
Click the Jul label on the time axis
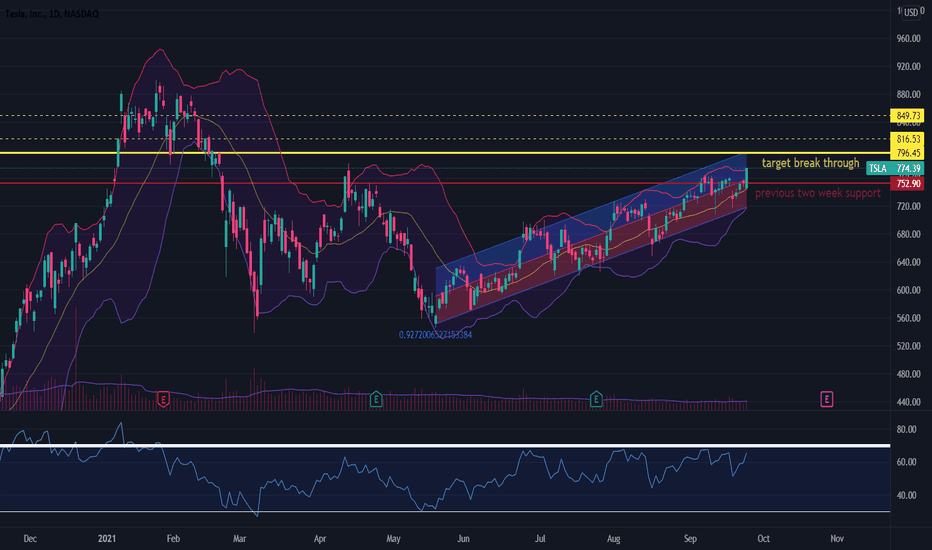540,539
